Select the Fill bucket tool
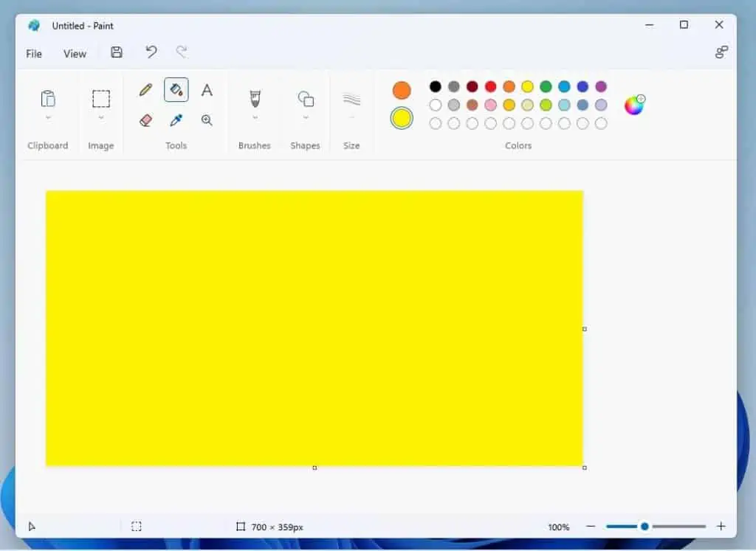756x551 pixels. point(176,90)
